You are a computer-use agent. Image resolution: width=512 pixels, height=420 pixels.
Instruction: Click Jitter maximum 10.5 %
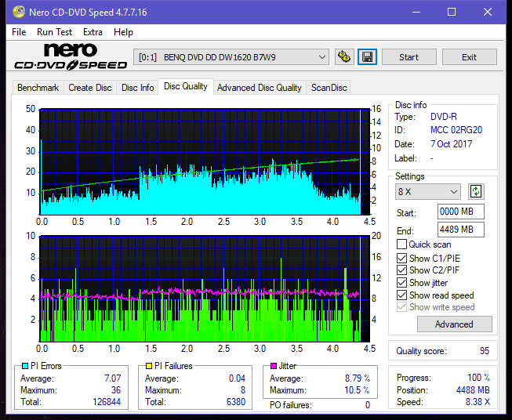357,390
